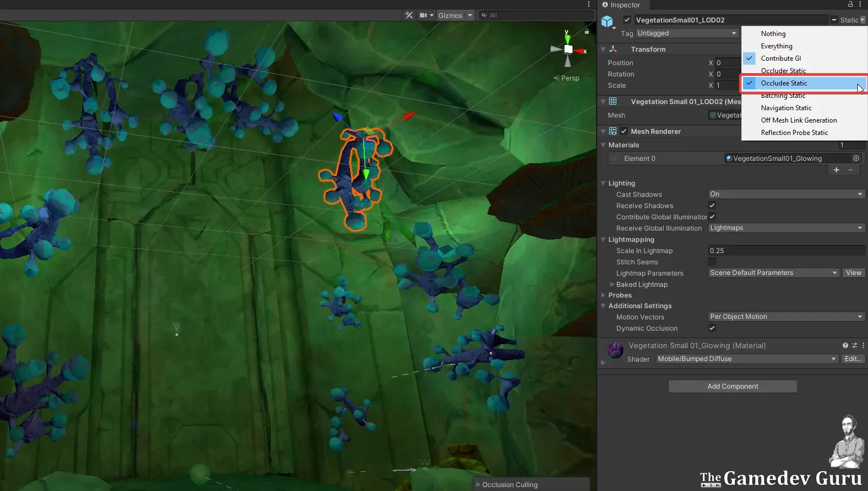Select Navigation Static from the menu
Image resolution: width=868 pixels, height=491 pixels.
(x=786, y=108)
